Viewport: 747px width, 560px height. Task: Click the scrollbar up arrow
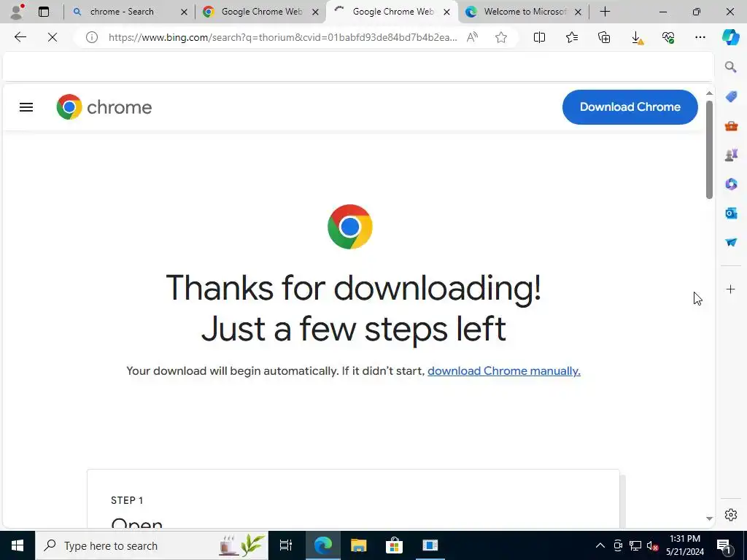[709, 93]
